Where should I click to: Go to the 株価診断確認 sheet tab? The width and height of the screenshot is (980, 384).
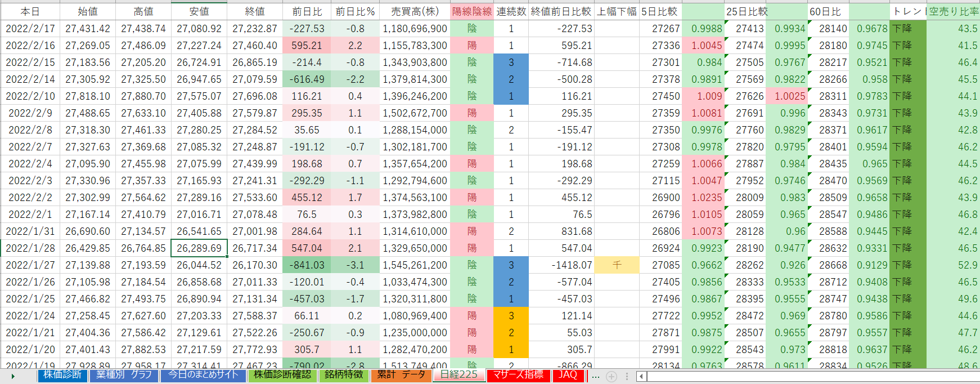[x=282, y=375]
